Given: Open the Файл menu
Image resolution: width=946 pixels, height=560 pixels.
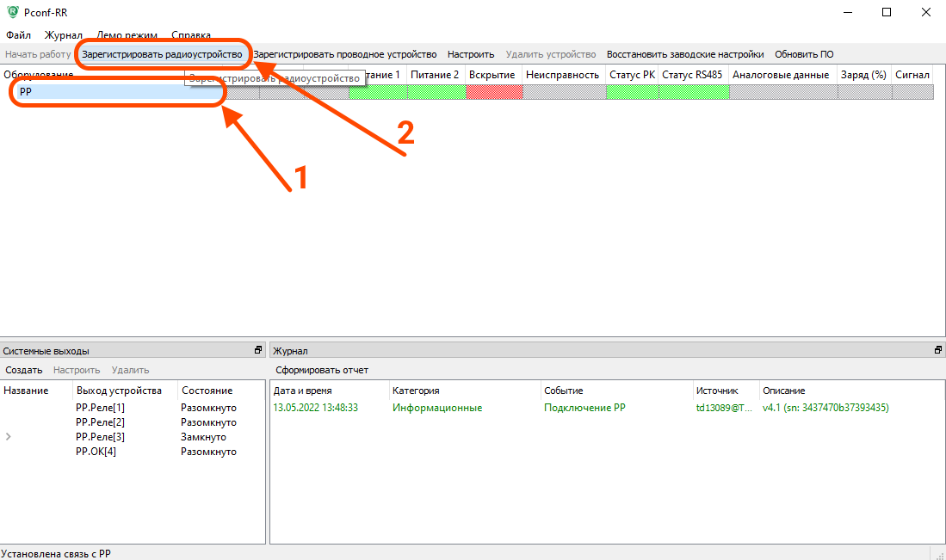Looking at the screenshot, I should pyautogui.click(x=18, y=35).
